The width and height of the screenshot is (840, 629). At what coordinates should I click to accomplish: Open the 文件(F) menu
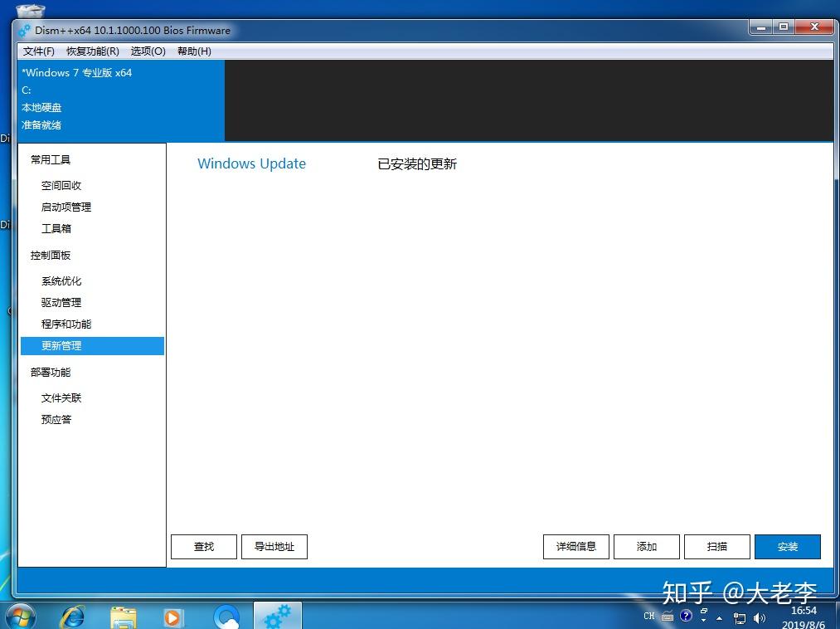click(39, 51)
